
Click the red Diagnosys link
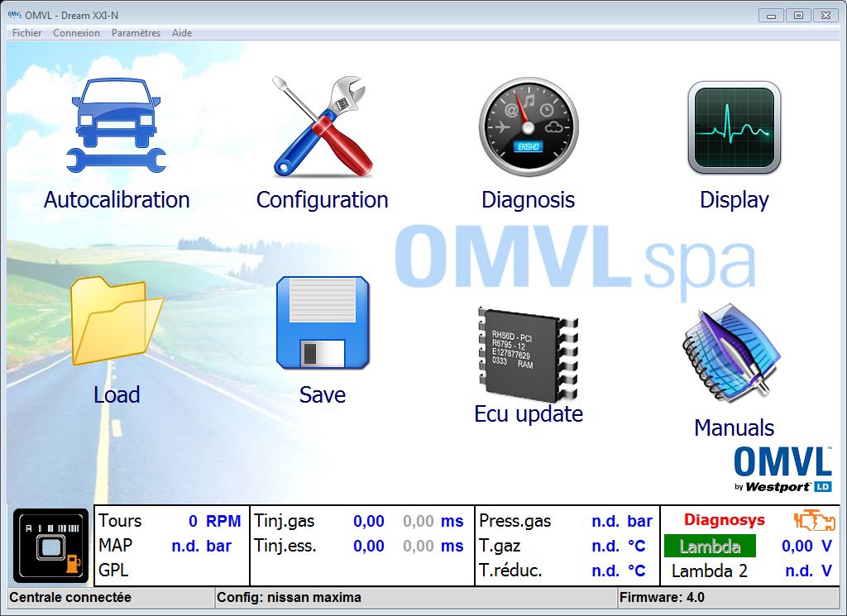point(725,520)
